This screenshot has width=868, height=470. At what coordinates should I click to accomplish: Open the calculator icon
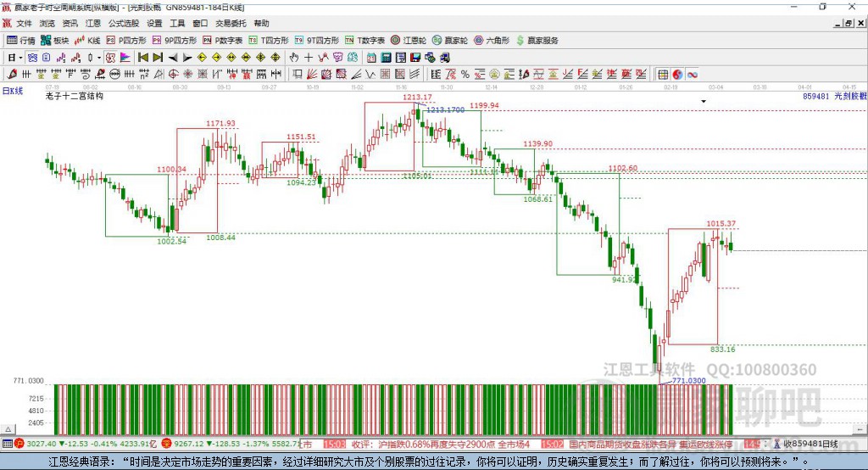[386, 57]
